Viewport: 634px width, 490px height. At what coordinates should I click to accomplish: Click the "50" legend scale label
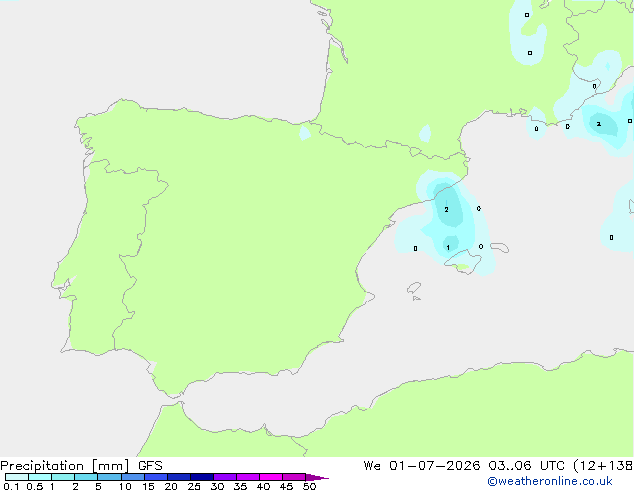(x=309, y=486)
